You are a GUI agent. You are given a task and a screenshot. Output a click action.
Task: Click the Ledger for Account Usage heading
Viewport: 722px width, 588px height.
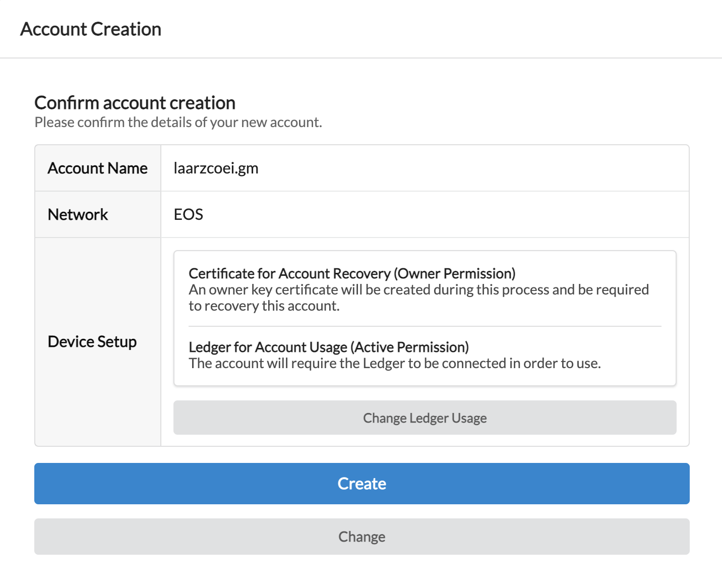tap(329, 347)
